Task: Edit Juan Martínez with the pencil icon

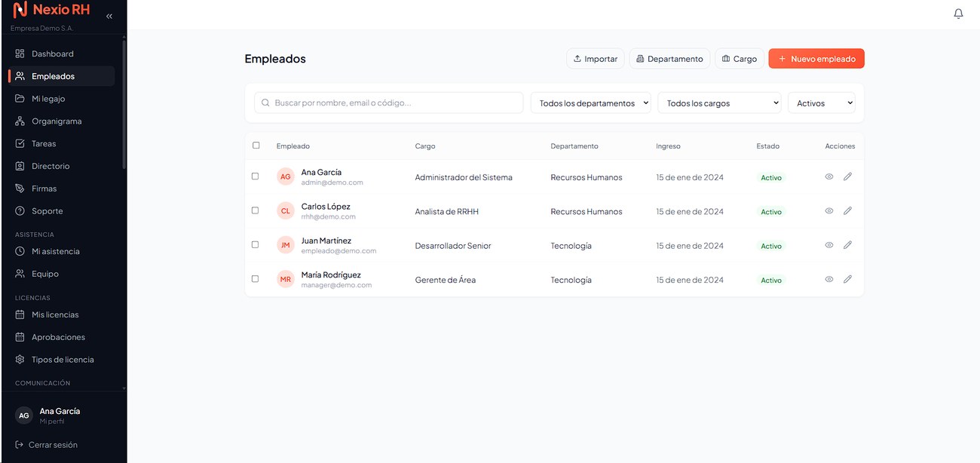Action: [847, 245]
